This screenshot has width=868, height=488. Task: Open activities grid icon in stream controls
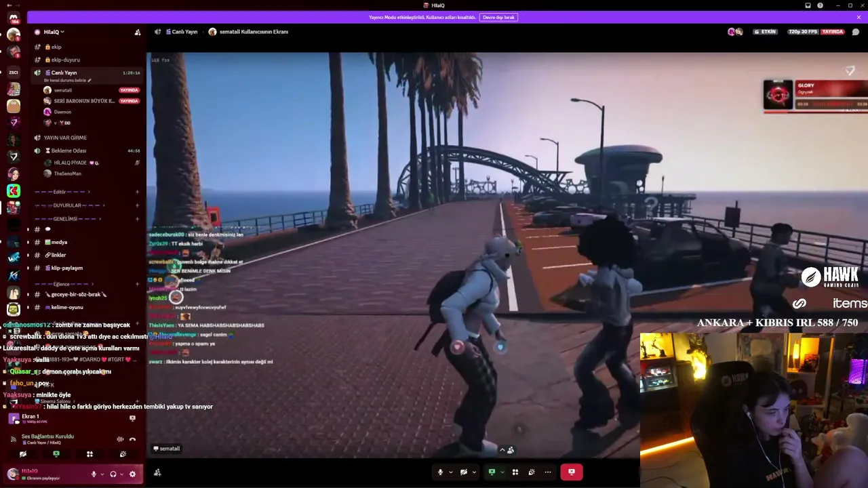coord(515,472)
